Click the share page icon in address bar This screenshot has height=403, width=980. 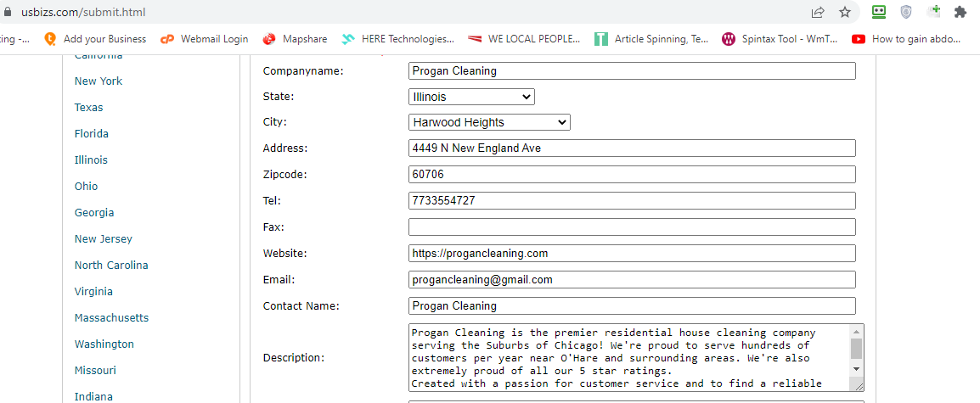[818, 12]
